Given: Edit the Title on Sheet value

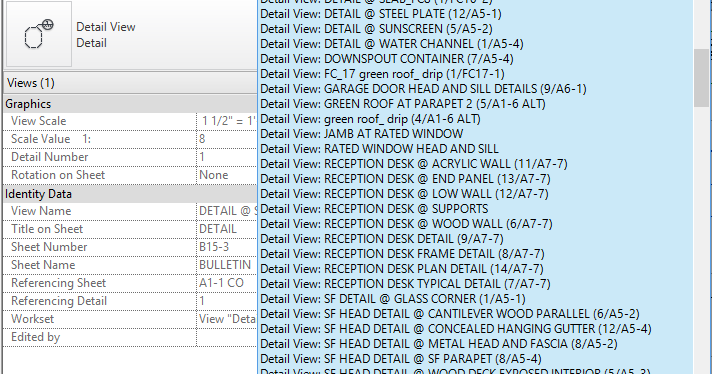Looking at the screenshot, I should (x=227, y=229).
